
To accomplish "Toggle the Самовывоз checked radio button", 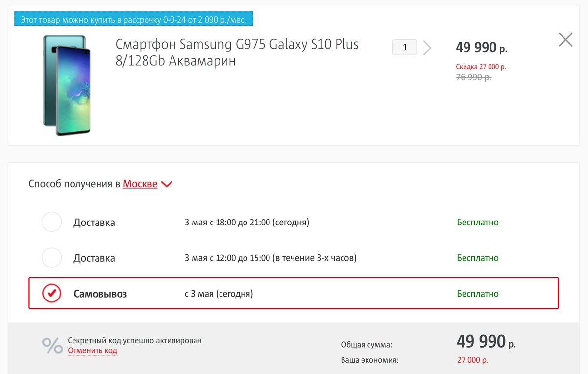I will tap(51, 294).
